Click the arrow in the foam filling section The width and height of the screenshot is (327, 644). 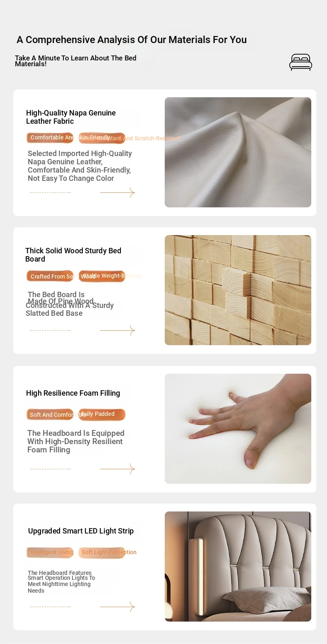coord(118,469)
